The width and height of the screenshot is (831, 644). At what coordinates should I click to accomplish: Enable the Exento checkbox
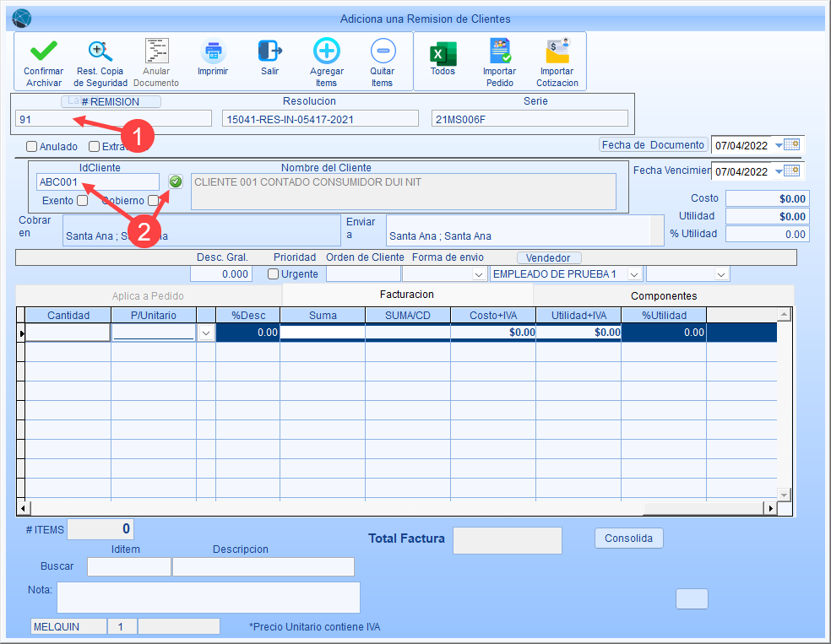click(82, 200)
